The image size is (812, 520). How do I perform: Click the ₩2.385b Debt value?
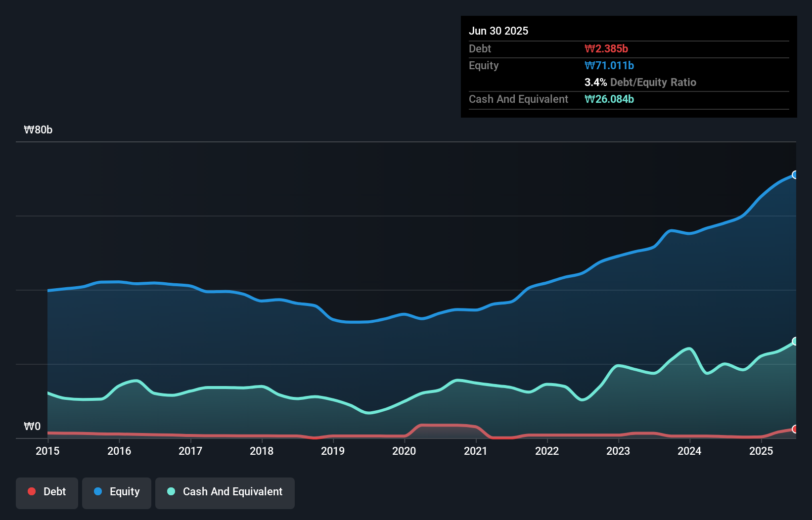(606, 48)
